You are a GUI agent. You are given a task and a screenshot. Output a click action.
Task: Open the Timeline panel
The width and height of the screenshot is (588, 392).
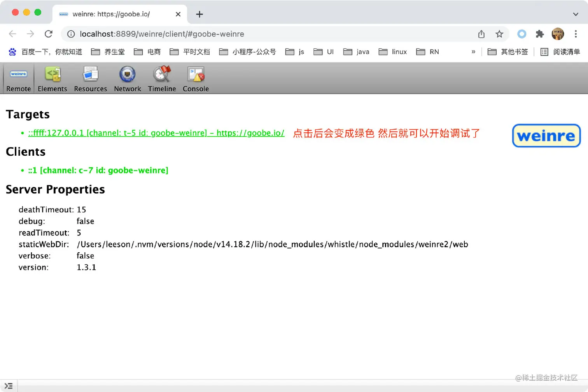162,79
